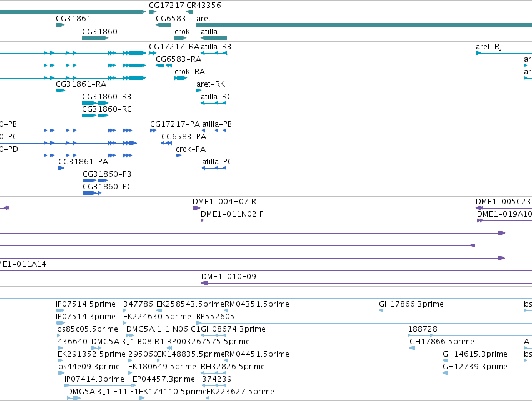
Task: Select the CR43356 gene label
Action: coord(204,6)
